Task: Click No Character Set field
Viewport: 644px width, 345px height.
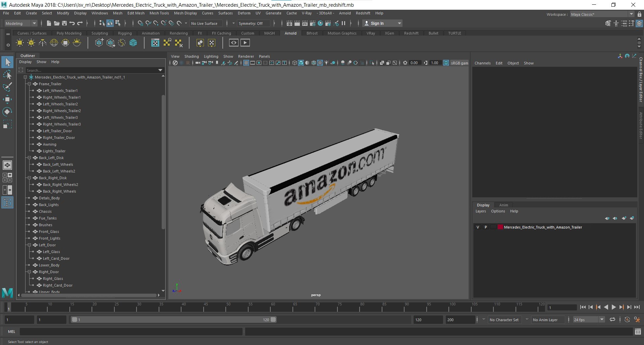Action: [504, 320]
